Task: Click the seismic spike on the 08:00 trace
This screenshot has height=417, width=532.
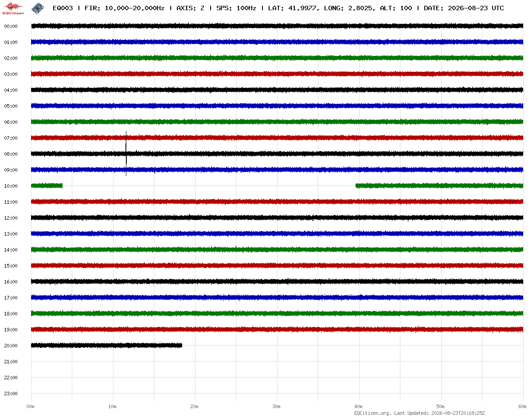Action: point(126,153)
